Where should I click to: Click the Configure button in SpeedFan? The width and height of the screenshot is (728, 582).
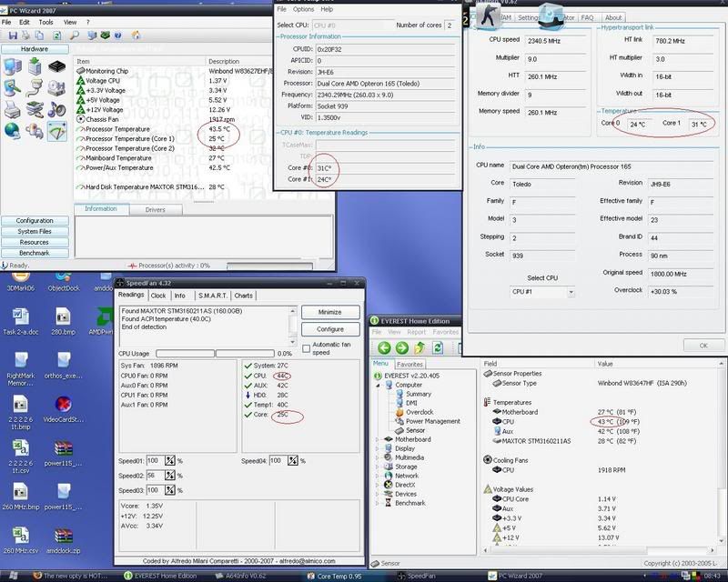pos(330,329)
